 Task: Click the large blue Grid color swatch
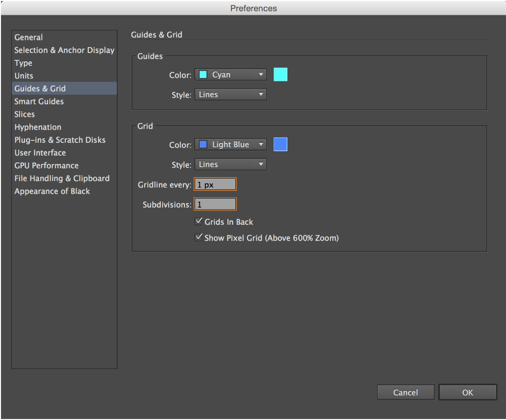tap(280, 144)
